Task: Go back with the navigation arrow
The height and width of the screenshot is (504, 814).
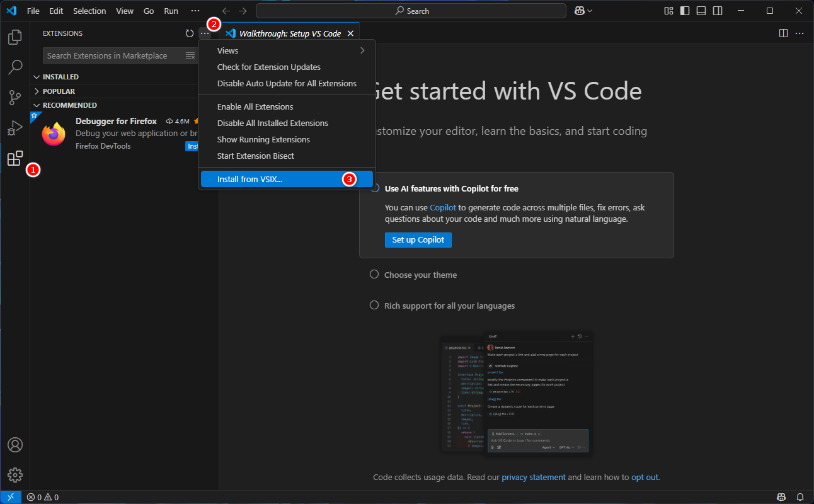Action: pos(226,11)
